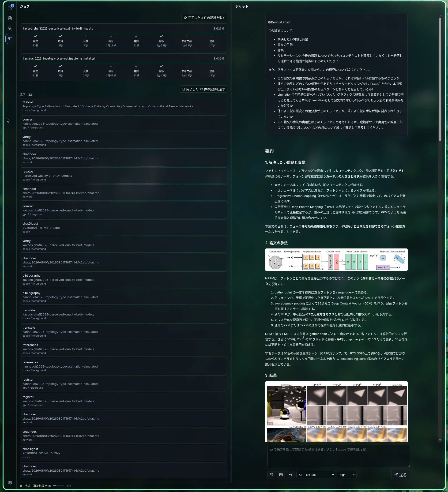Click the @Benoist 2026 paper link
Viewport: 448px width, 492px height.
coord(279,22)
